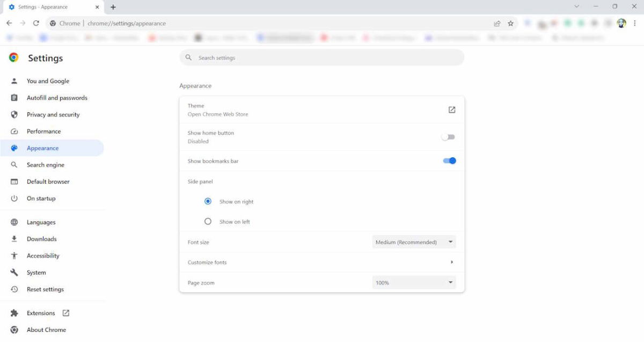Viewport: 644px width, 342px height.
Task: Click Open Chrome Web Store theme link
Action: (x=217, y=114)
